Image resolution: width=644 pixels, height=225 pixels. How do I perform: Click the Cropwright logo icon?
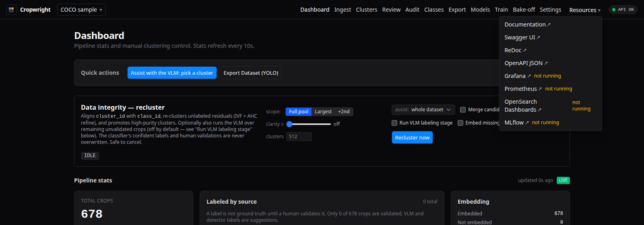(x=11, y=10)
